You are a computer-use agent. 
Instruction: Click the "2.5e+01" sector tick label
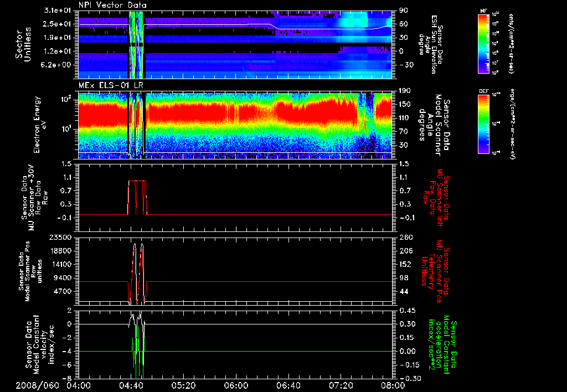(x=58, y=24)
